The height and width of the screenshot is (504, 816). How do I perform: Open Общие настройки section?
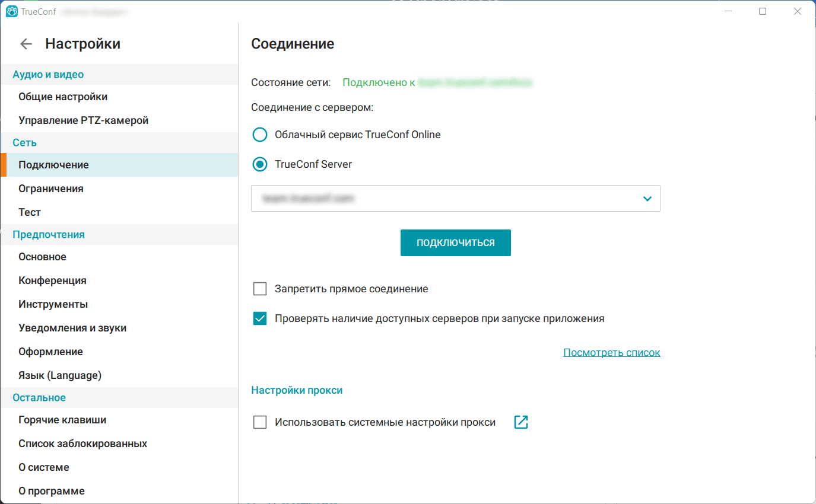[119, 97]
